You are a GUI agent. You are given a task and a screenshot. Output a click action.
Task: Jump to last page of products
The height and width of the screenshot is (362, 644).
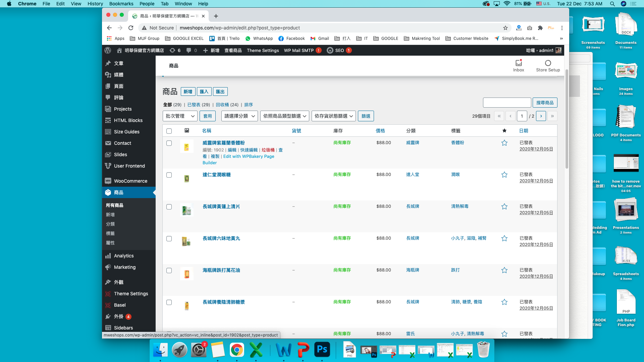click(552, 116)
